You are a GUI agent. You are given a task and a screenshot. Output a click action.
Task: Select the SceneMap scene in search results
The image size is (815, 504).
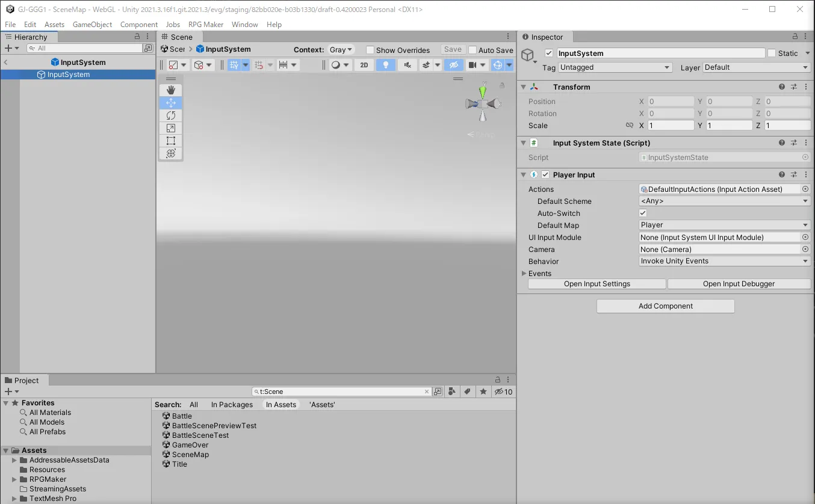pyautogui.click(x=190, y=455)
